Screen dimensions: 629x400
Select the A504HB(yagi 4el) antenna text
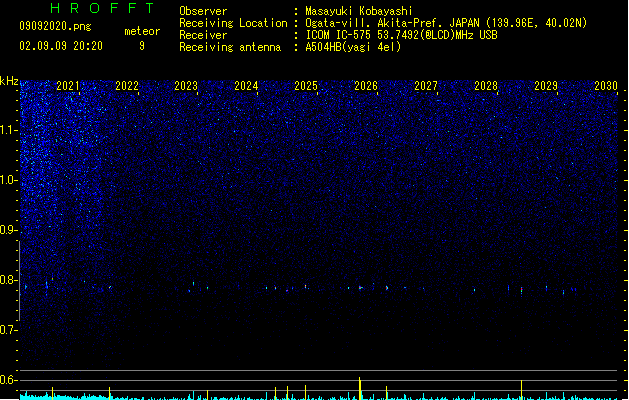353,47
